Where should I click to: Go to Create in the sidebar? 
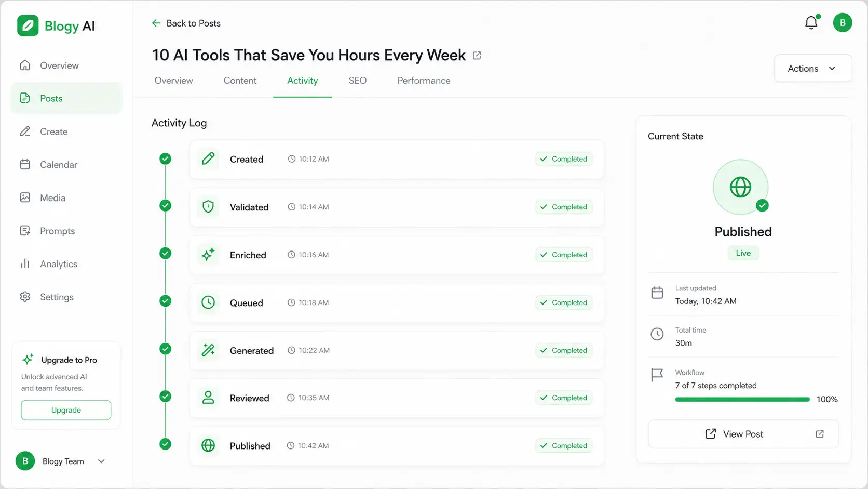66,131
